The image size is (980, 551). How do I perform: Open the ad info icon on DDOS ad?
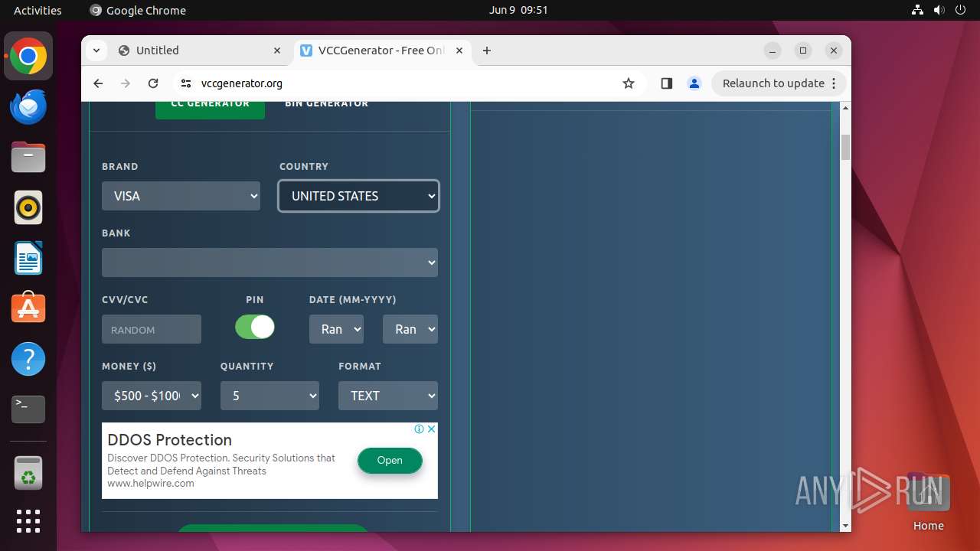pos(419,429)
